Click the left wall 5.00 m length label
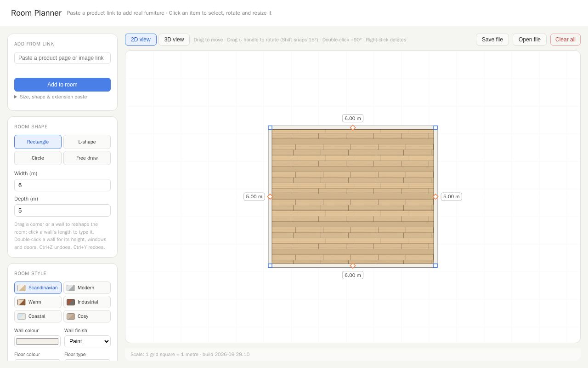588x368 pixels. coord(254,197)
